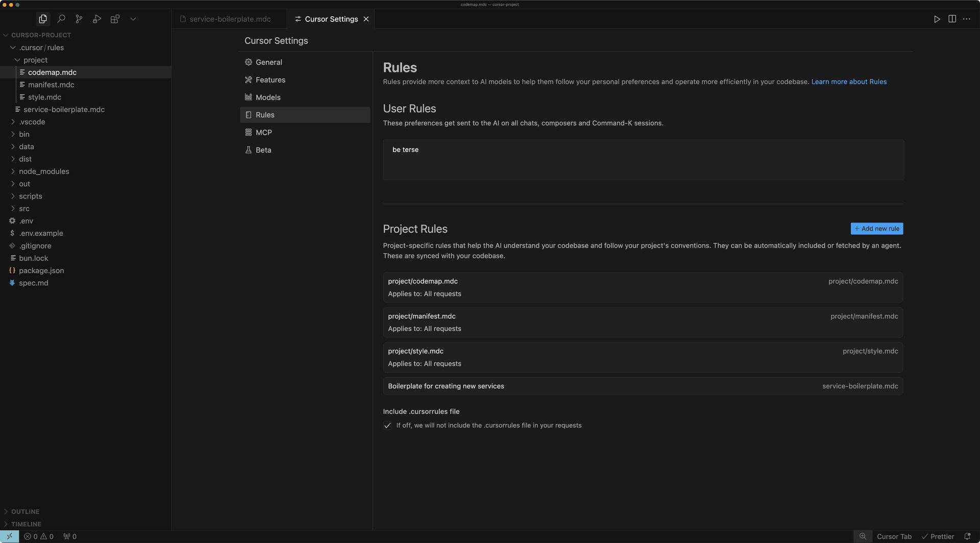
Task: Open notifications bell in the status bar
Action: coord(967,536)
